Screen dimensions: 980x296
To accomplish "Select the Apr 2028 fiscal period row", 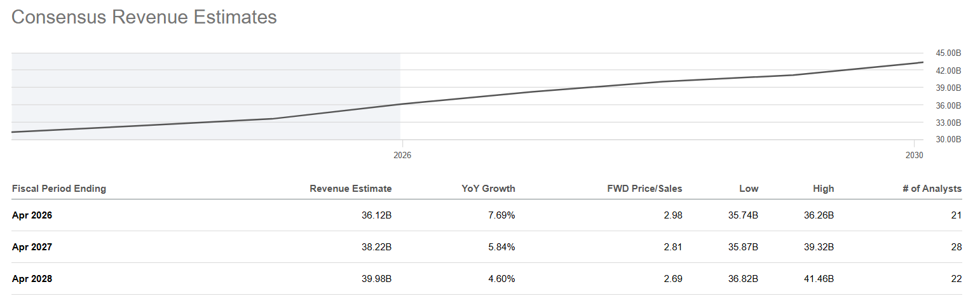I will (487, 279).
